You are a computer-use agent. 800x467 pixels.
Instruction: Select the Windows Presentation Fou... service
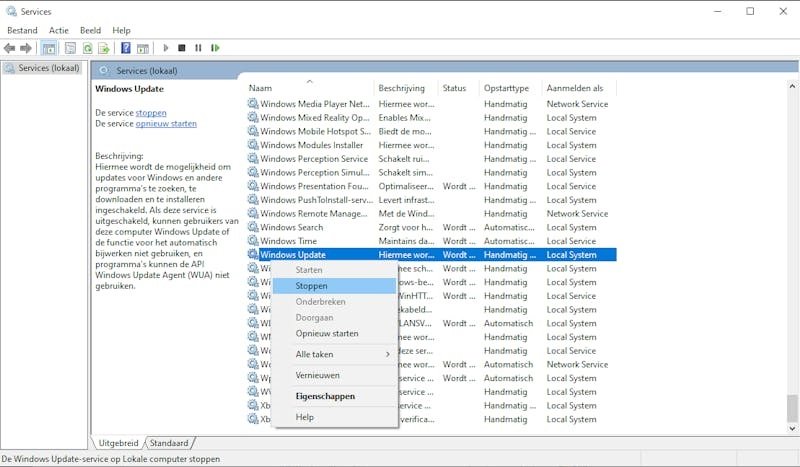pos(314,186)
